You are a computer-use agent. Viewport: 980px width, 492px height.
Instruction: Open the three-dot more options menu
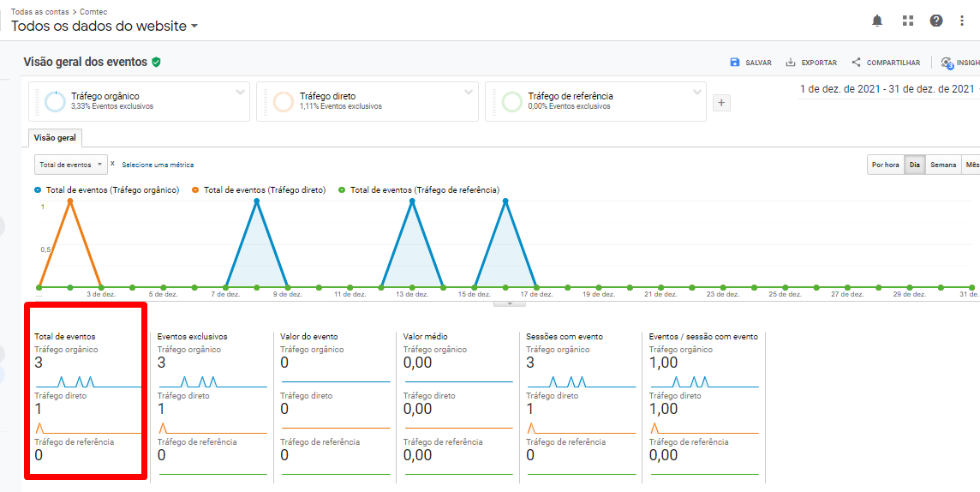(x=963, y=21)
